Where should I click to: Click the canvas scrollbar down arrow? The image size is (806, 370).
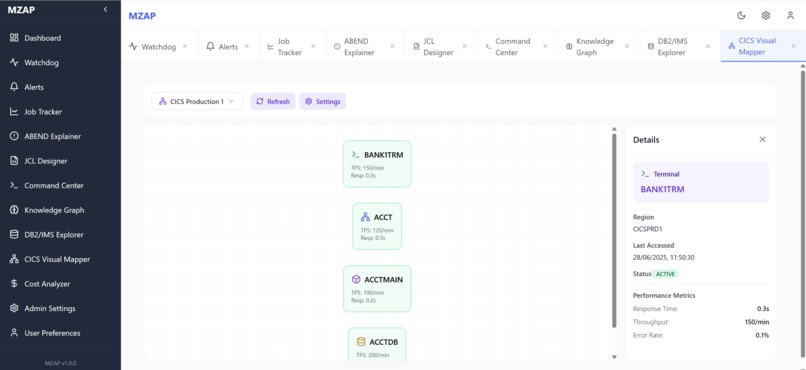(614, 357)
